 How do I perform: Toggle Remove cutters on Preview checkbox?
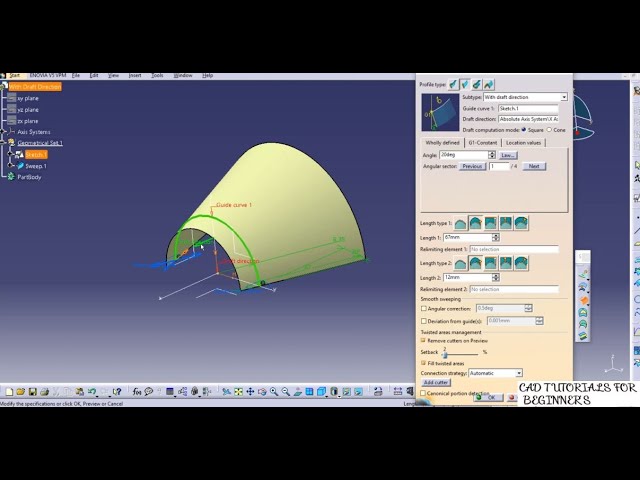coord(423,340)
